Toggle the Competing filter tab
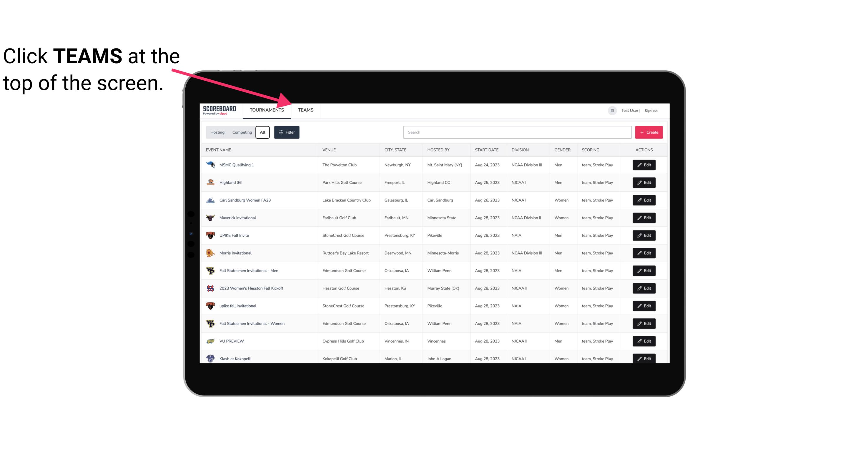The width and height of the screenshot is (868, 467). coord(242,132)
